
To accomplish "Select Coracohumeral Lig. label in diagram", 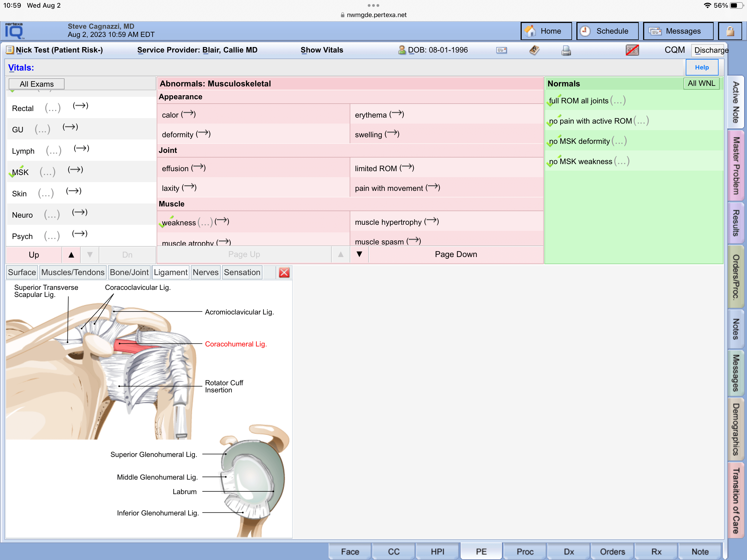I will point(236,344).
